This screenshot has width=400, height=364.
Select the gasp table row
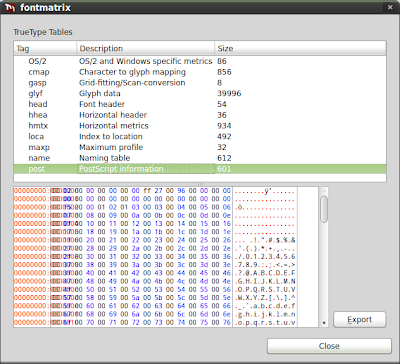(200, 83)
